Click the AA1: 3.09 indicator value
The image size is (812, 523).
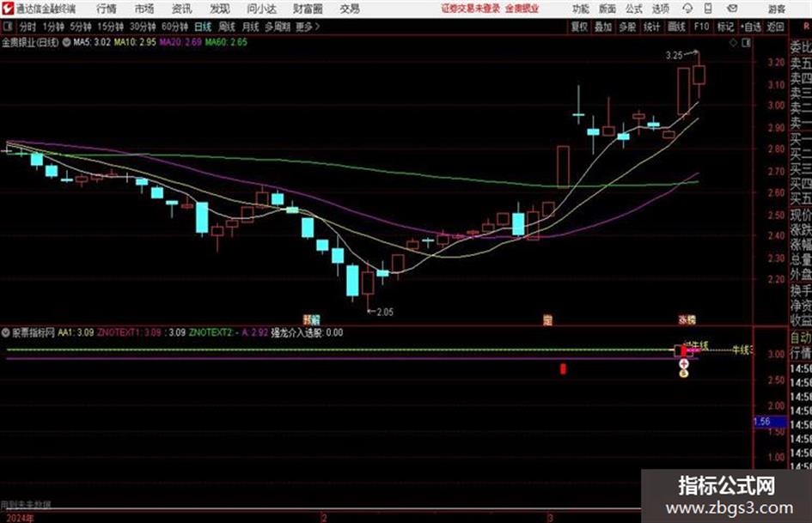coord(76,332)
